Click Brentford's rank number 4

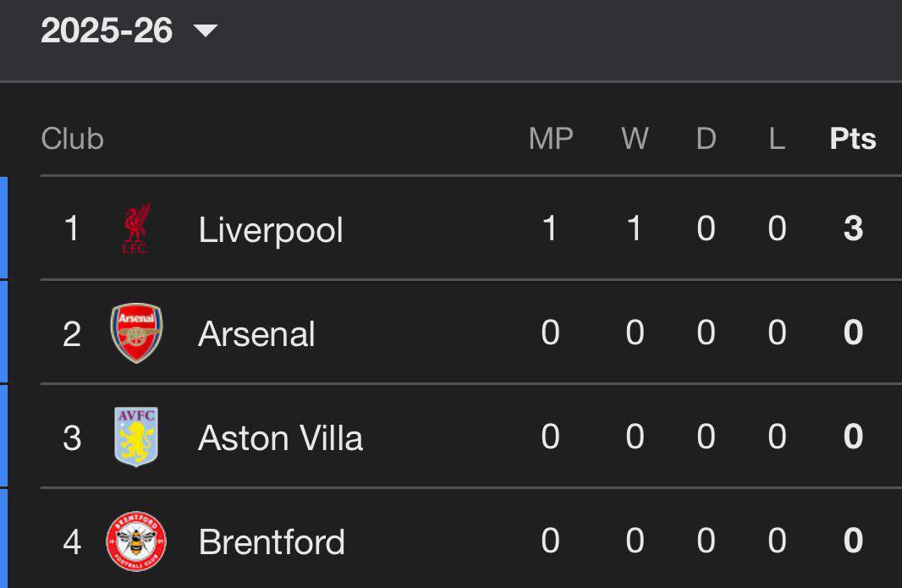point(72,541)
